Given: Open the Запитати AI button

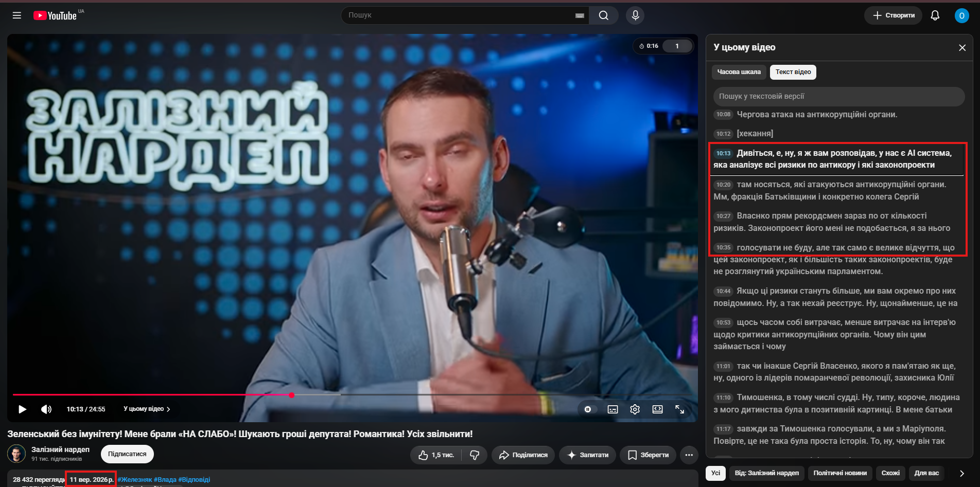Looking at the screenshot, I should click(587, 455).
